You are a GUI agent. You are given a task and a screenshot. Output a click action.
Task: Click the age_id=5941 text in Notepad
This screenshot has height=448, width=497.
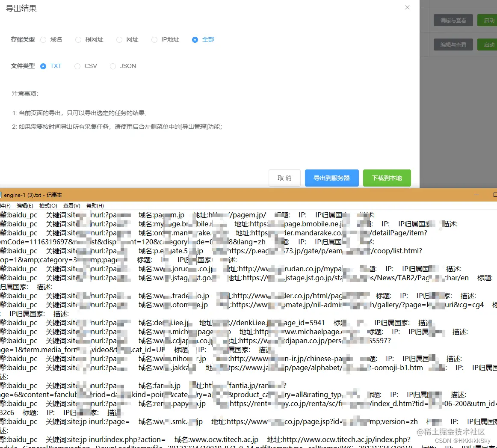pos(304,323)
